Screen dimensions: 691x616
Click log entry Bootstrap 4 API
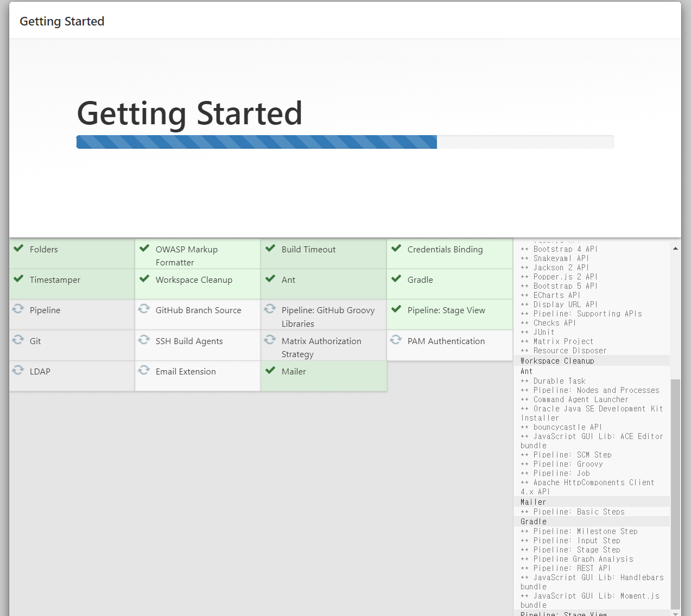tap(559, 249)
